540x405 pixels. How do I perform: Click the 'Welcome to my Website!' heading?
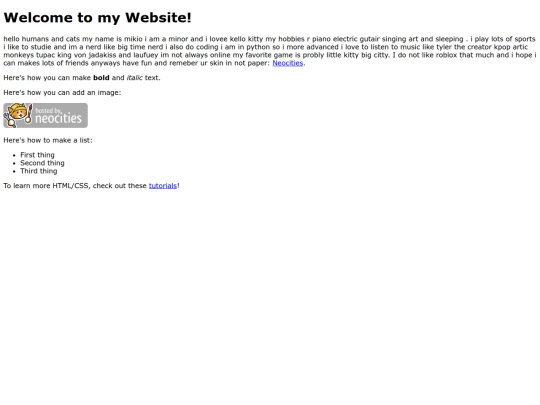97,18
